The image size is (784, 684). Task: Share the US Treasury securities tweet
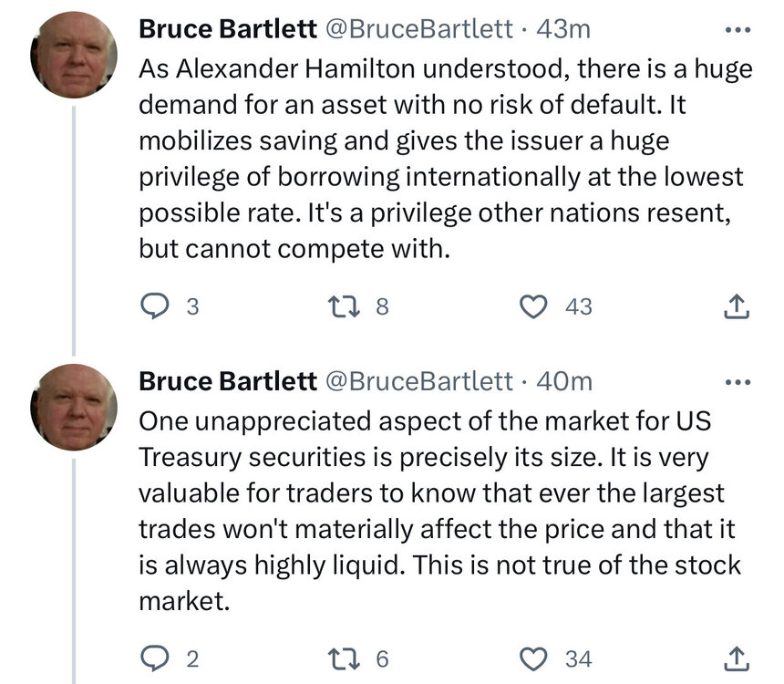click(736, 658)
